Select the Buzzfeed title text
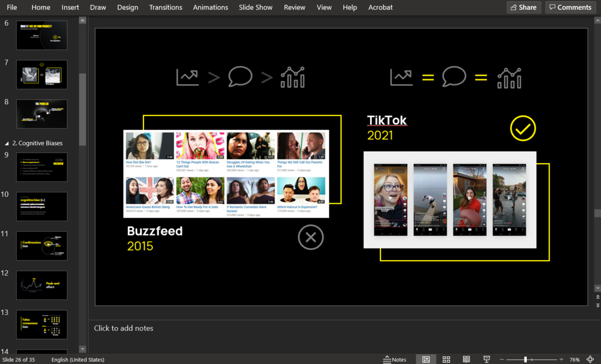Viewport: 601px width, 364px height. click(155, 231)
